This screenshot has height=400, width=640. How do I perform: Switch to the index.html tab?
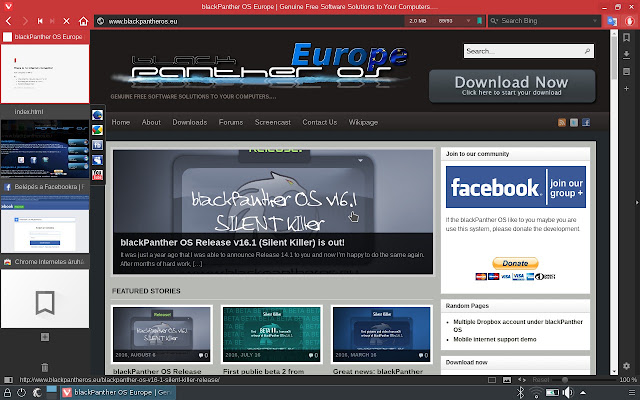tap(45, 111)
